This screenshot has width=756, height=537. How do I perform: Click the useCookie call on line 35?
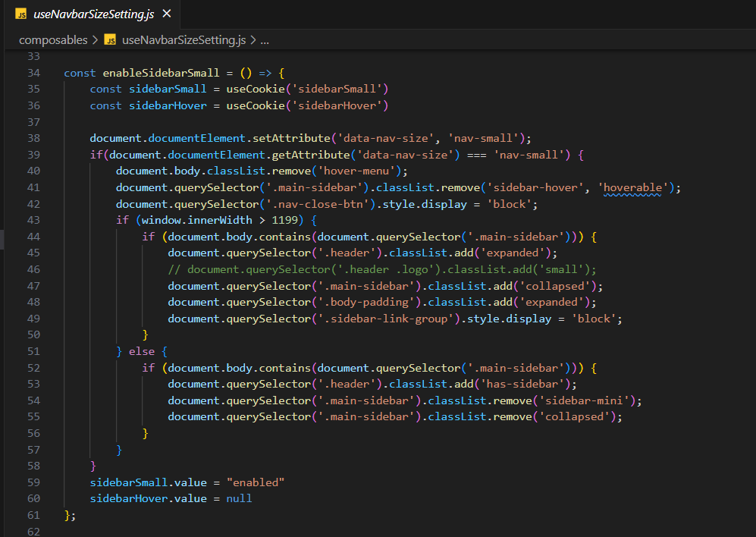256,89
